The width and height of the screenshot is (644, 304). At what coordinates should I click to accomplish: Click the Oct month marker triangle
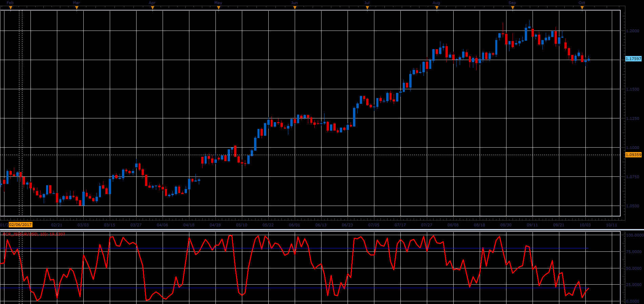(x=582, y=8)
